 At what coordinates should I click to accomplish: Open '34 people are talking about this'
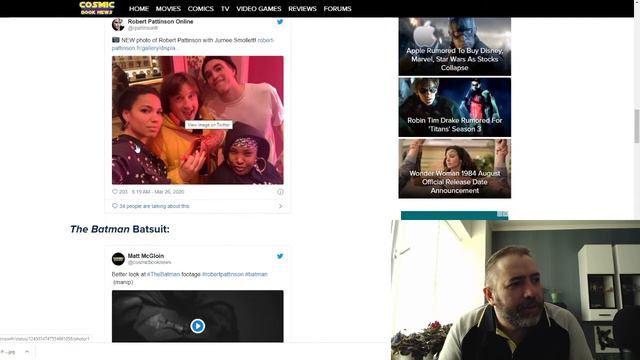click(x=154, y=206)
